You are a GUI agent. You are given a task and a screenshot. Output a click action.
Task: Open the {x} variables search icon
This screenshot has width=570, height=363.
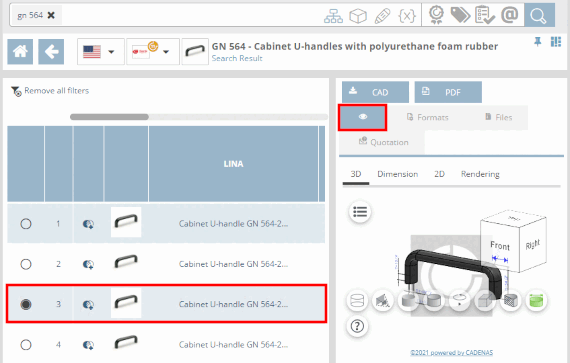click(407, 16)
